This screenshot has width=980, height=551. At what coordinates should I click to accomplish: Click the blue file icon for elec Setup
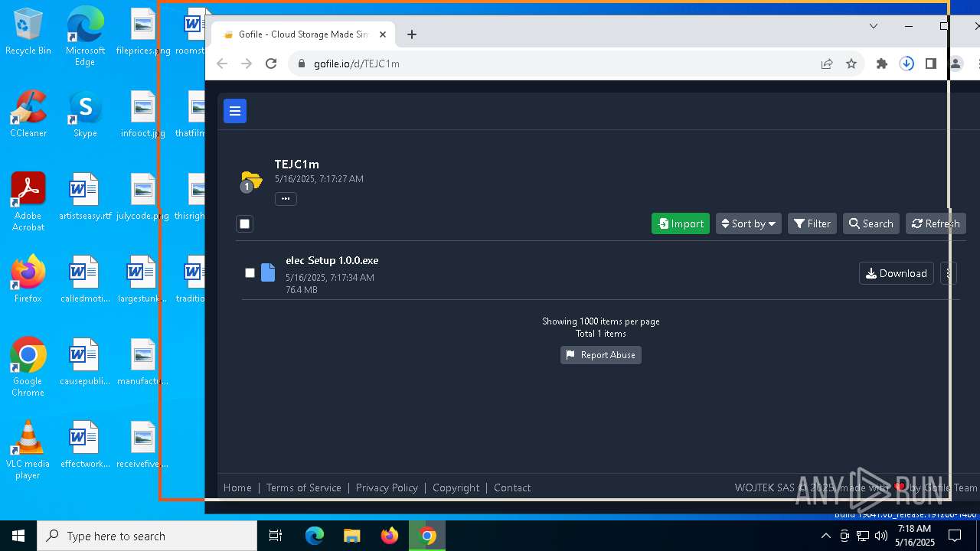click(268, 272)
